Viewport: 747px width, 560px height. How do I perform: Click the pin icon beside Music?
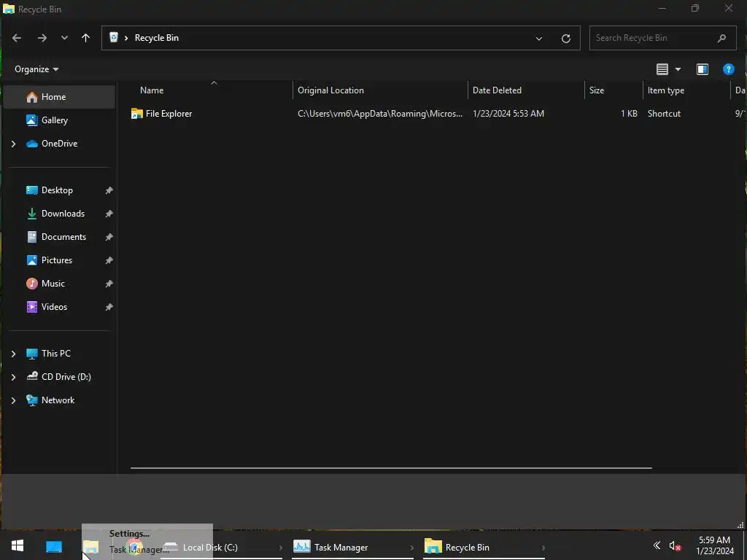(x=109, y=284)
